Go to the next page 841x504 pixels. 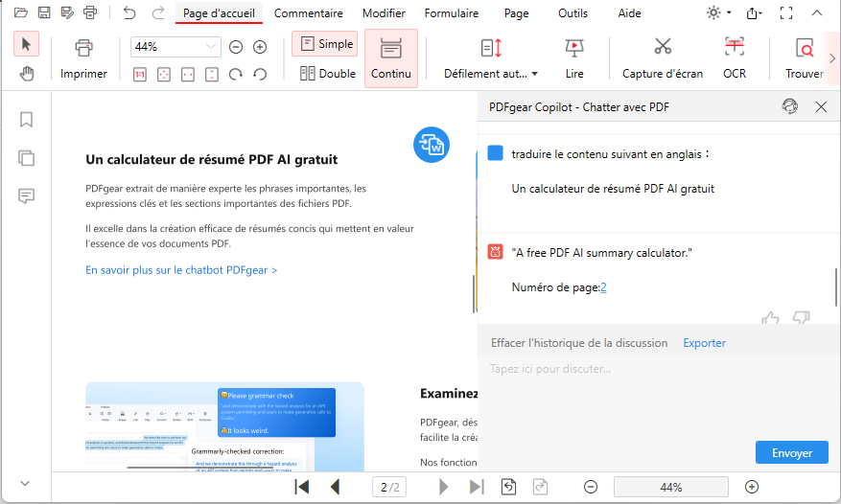pos(443,487)
